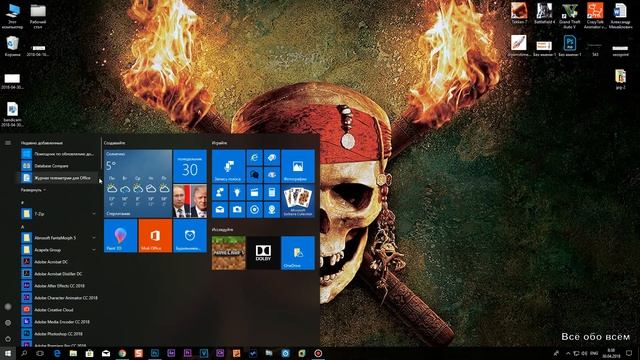Expand the 7-Zip folder in app list
The width and height of the screenshot is (640, 360).
pos(59,213)
